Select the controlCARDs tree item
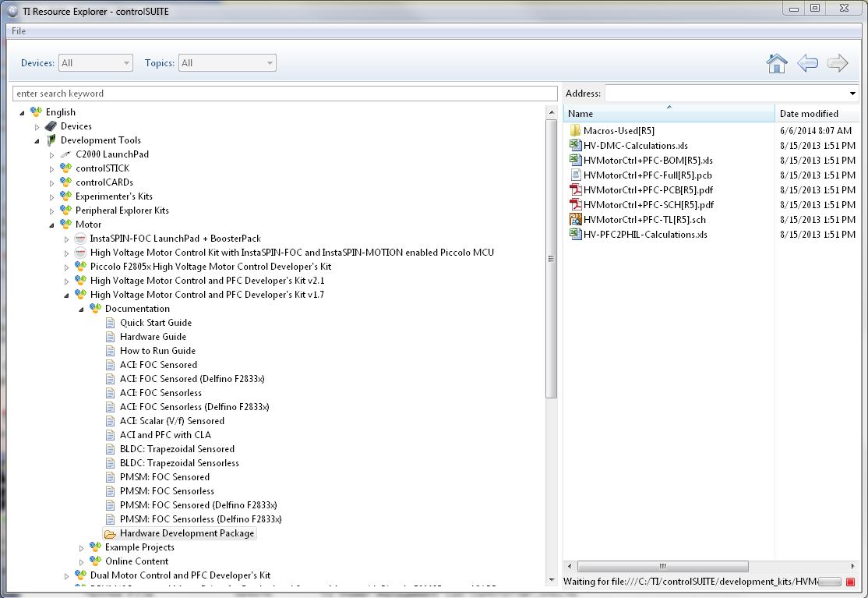Screen dimensions: 868x598 pos(104,182)
